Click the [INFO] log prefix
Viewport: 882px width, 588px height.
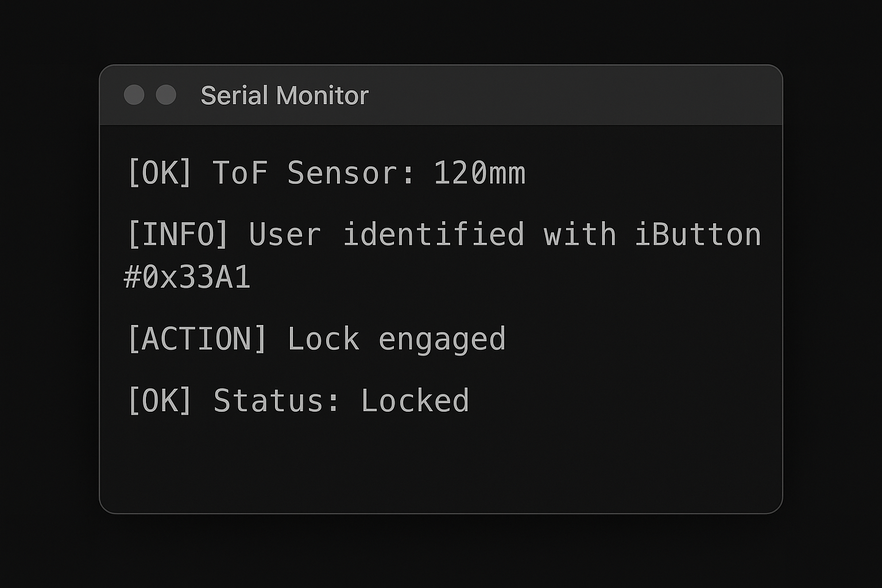[x=177, y=233]
